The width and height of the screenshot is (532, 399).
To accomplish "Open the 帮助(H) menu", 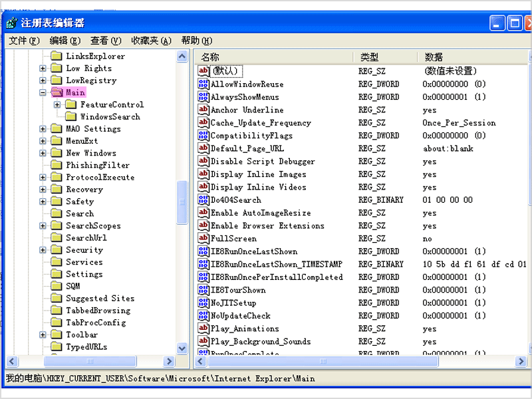I will click(197, 41).
